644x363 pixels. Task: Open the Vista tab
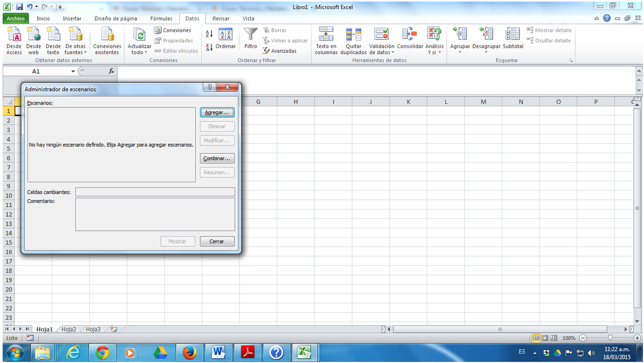[x=249, y=19]
